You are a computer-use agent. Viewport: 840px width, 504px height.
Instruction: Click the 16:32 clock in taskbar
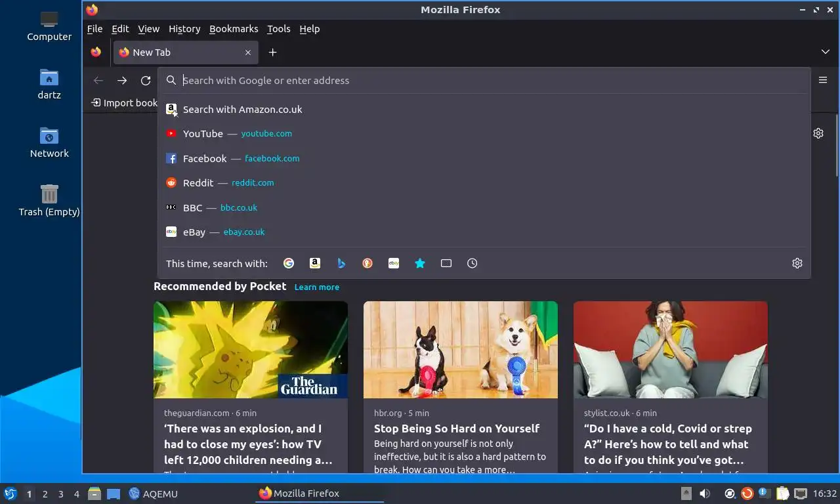tap(825, 493)
